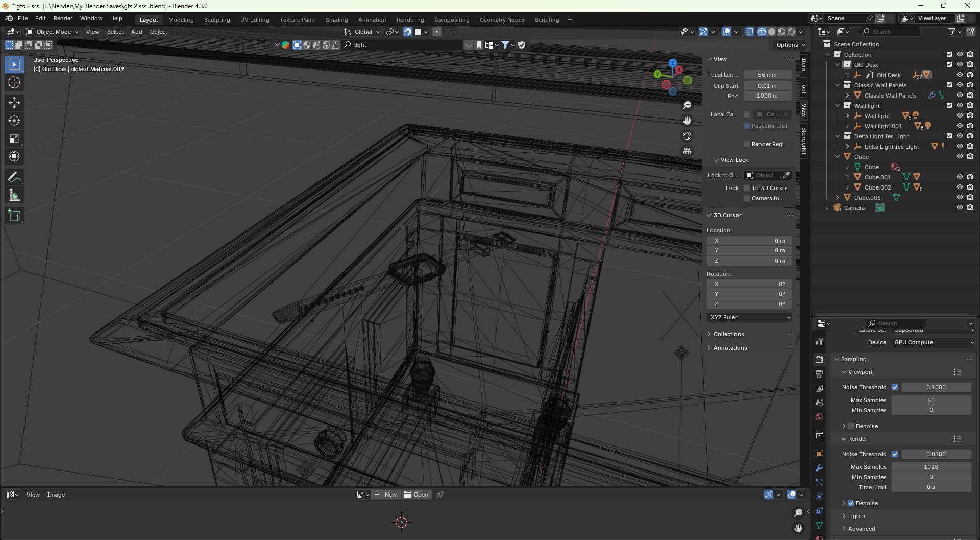Open the Item sidebar tab
The width and height of the screenshot is (980, 540).
(x=804, y=64)
